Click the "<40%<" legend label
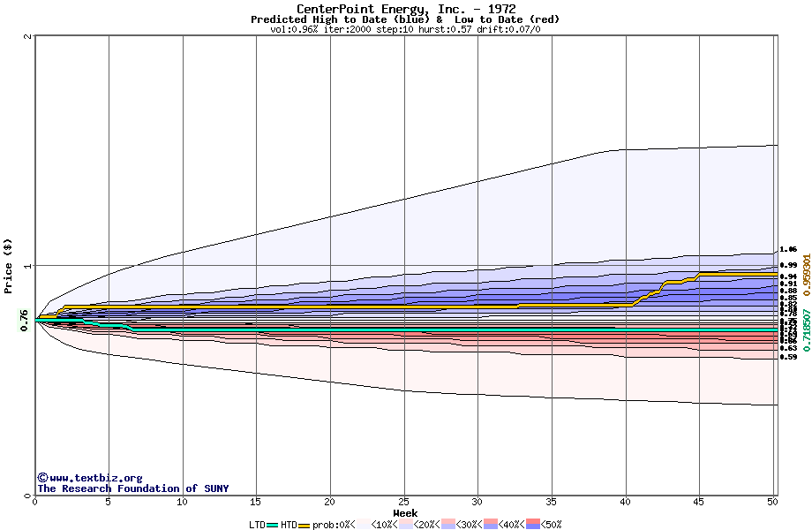 click(512, 525)
